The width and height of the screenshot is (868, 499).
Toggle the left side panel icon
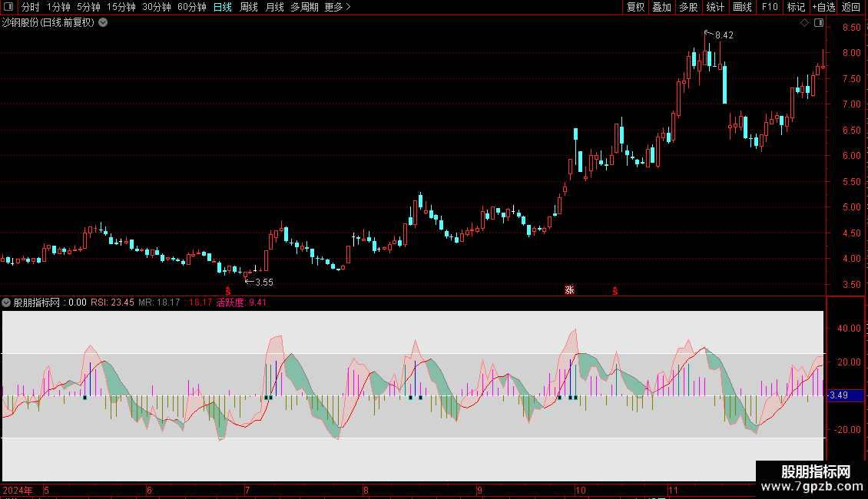8,7
